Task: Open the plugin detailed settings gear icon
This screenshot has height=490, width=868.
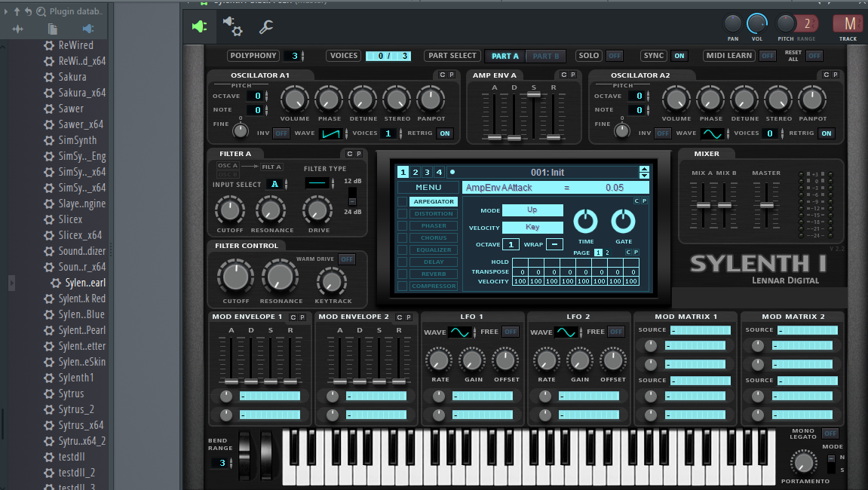Action: tap(232, 26)
